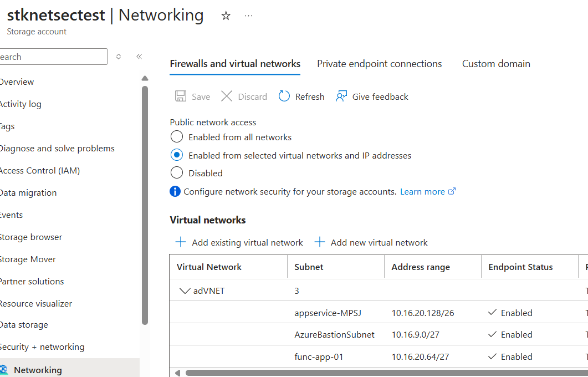Open the Learn more link
Image resolution: width=588 pixels, height=377 pixels.
coord(423,192)
